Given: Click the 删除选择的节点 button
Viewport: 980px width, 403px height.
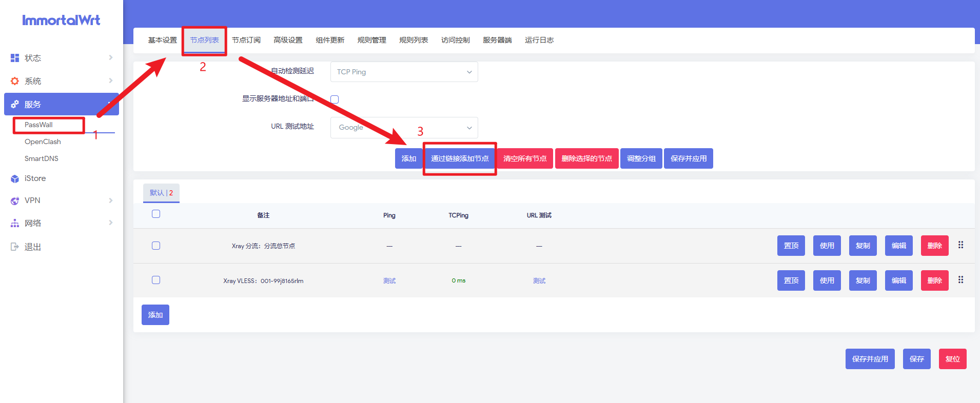Looking at the screenshot, I should [587, 158].
